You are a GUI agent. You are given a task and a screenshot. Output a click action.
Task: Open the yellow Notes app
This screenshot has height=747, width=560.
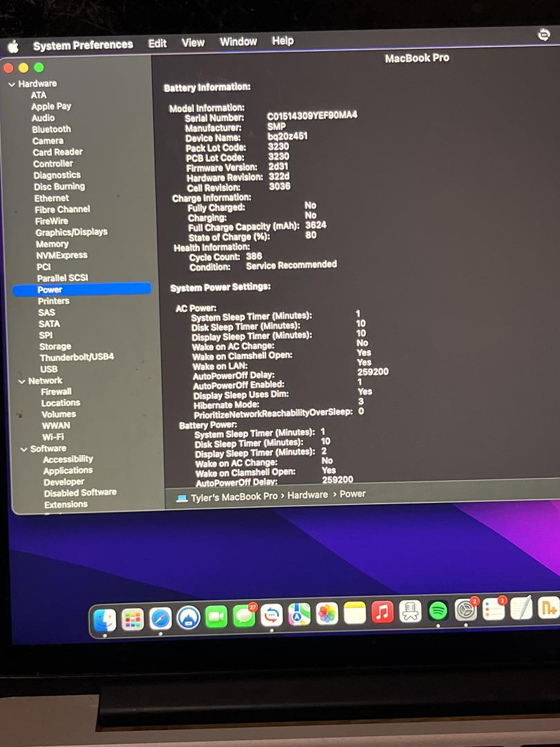tap(355, 613)
